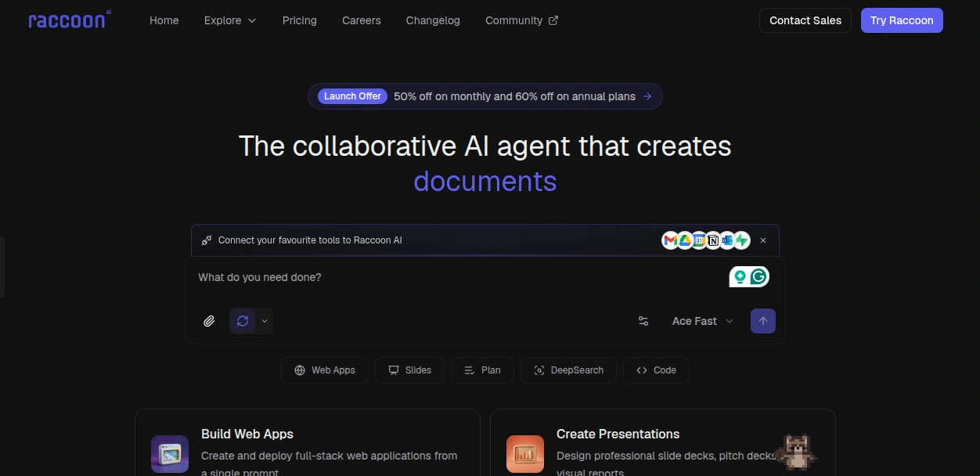Click the Raccoon AI logo
This screenshot has width=980, height=476.
coord(70,20)
